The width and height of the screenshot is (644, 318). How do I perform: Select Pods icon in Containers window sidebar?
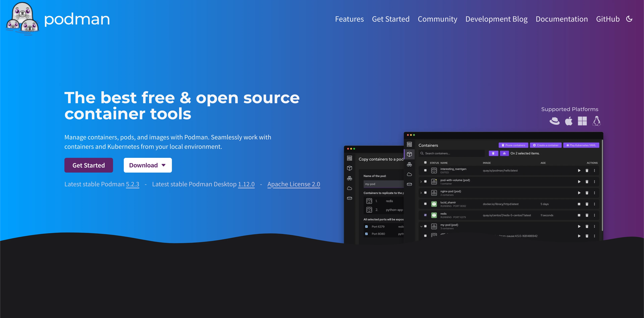tap(409, 164)
